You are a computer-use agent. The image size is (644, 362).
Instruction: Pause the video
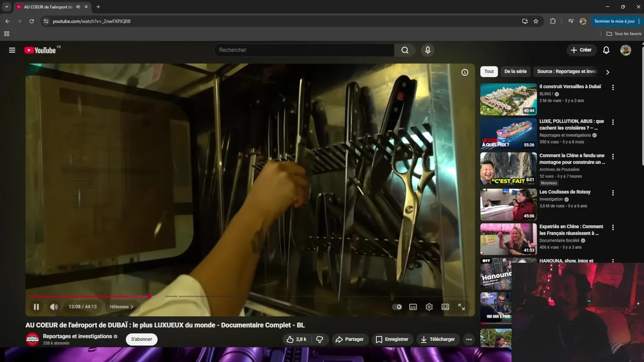click(36, 307)
